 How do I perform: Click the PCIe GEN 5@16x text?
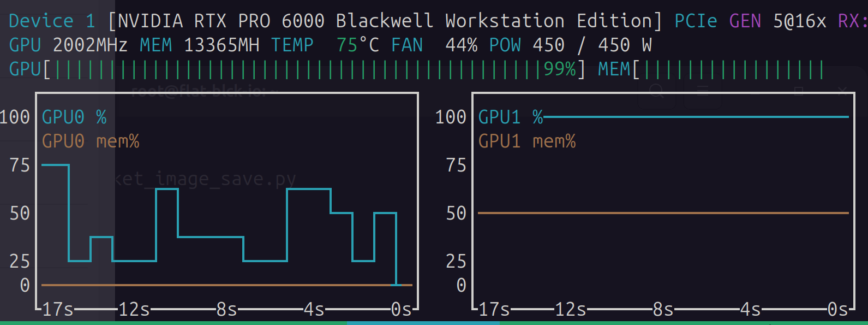pos(750,21)
